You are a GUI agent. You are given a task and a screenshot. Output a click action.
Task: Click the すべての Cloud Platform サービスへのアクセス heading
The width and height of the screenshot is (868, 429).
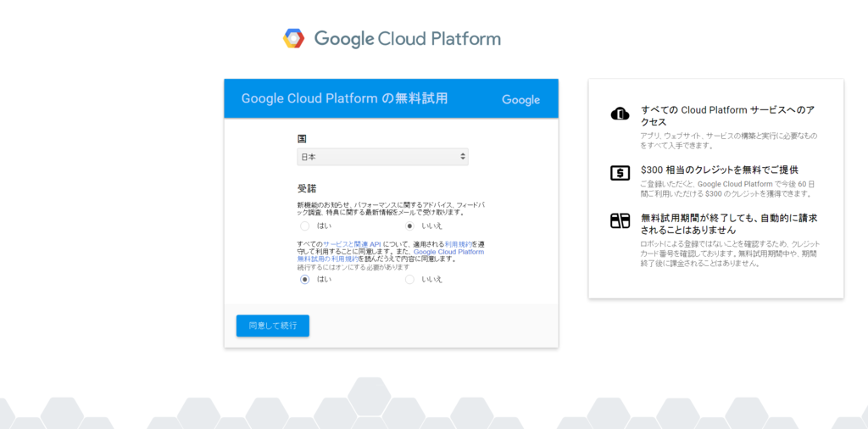[x=726, y=115]
